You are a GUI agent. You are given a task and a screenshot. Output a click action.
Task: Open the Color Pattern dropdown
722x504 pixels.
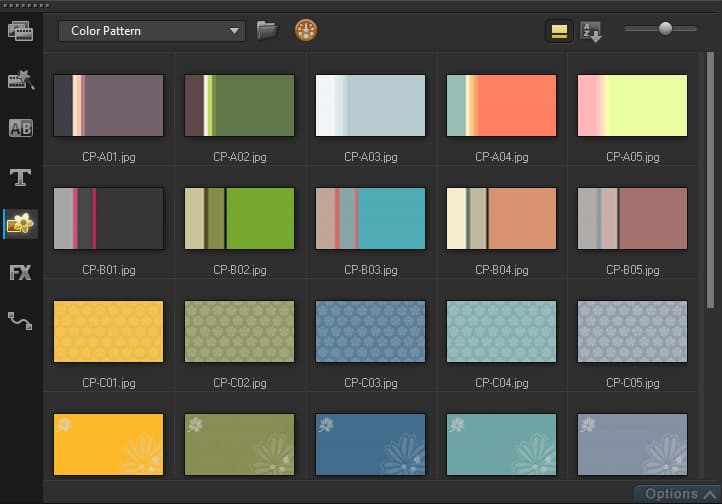(x=151, y=31)
